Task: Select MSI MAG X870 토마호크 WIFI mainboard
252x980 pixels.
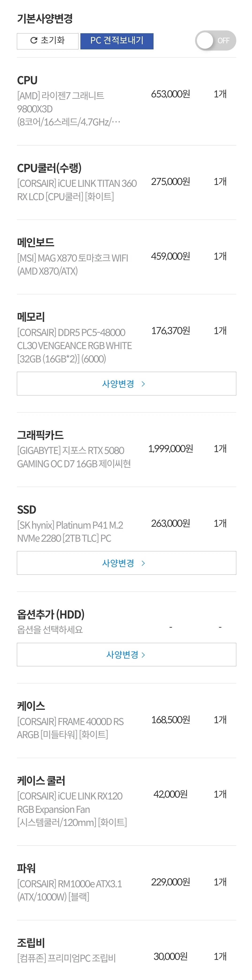Action: click(72, 264)
